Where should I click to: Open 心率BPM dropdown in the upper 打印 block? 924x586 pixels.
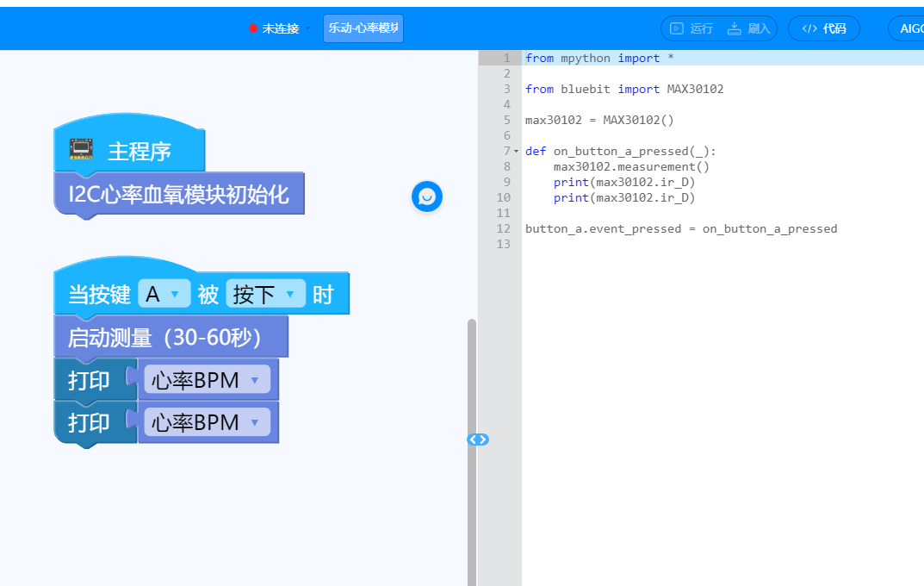[207, 380]
